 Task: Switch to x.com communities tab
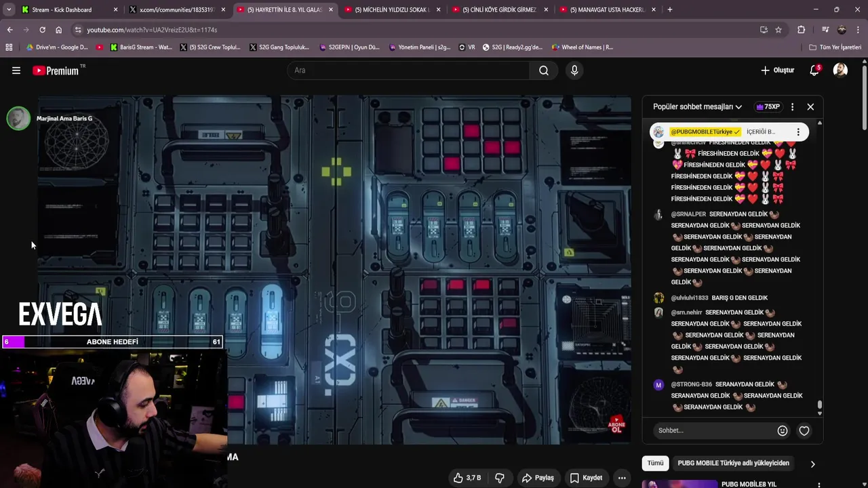(176, 9)
